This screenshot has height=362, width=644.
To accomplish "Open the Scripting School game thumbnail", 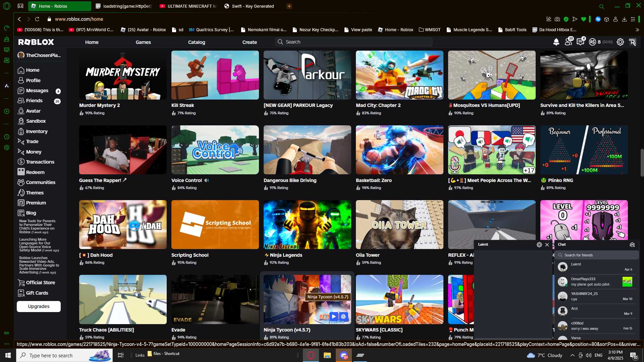I will click(x=215, y=225).
